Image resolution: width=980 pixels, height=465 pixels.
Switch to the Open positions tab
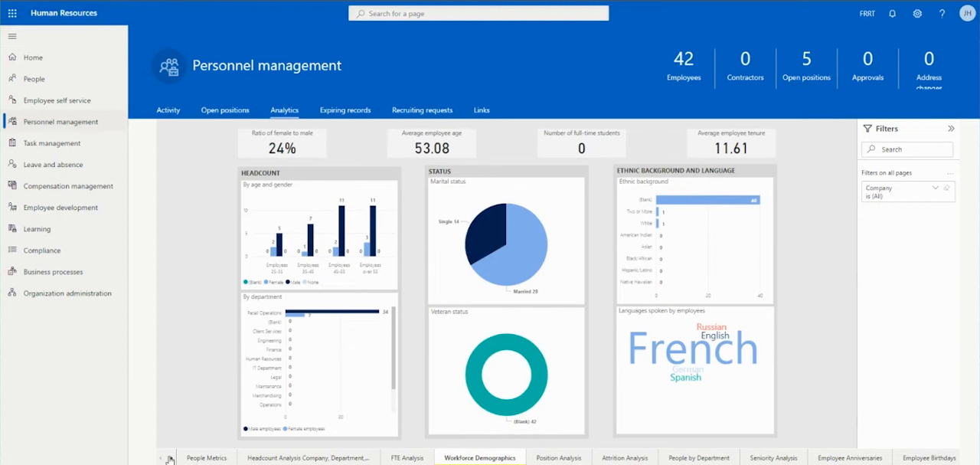(225, 110)
